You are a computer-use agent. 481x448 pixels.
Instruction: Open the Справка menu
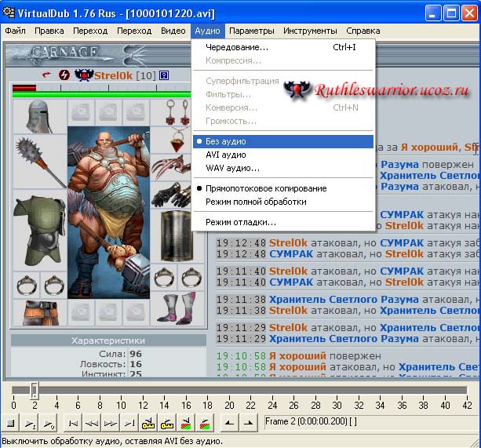click(363, 31)
